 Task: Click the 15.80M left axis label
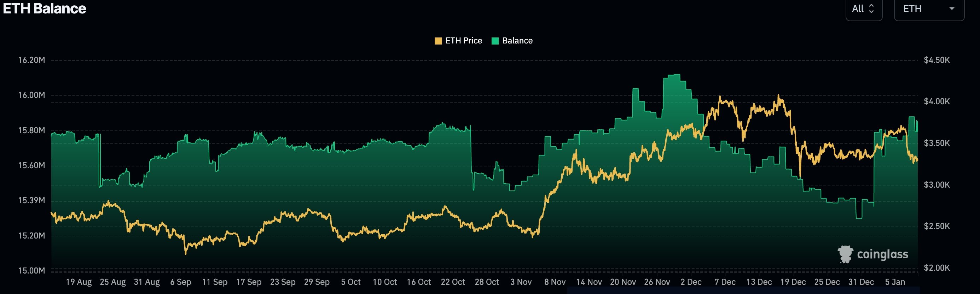coord(31,130)
